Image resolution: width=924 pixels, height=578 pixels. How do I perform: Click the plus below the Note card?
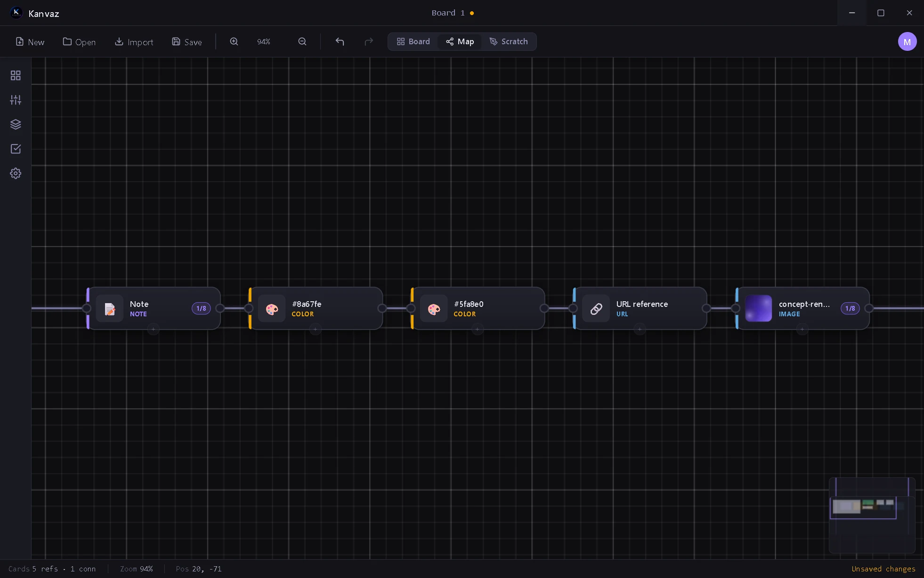coord(153,329)
